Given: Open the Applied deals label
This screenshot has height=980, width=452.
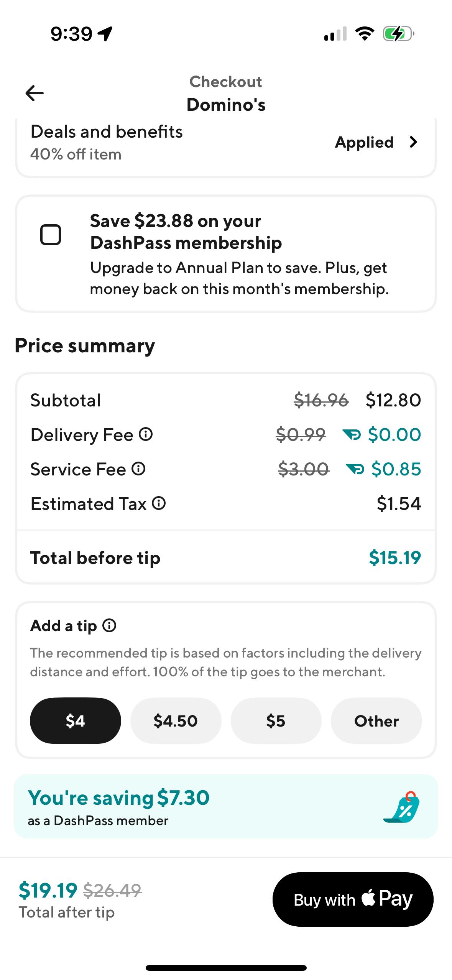Looking at the screenshot, I should click(x=364, y=142).
